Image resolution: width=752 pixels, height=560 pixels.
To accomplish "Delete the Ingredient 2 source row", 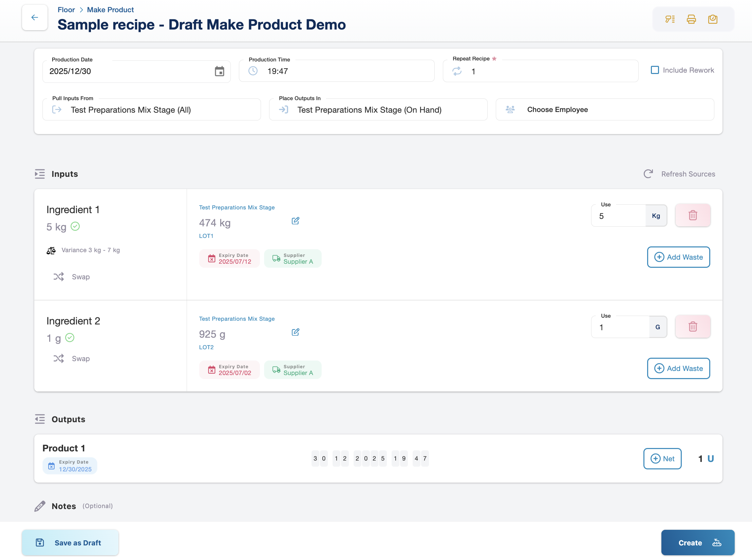I will 693,327.
